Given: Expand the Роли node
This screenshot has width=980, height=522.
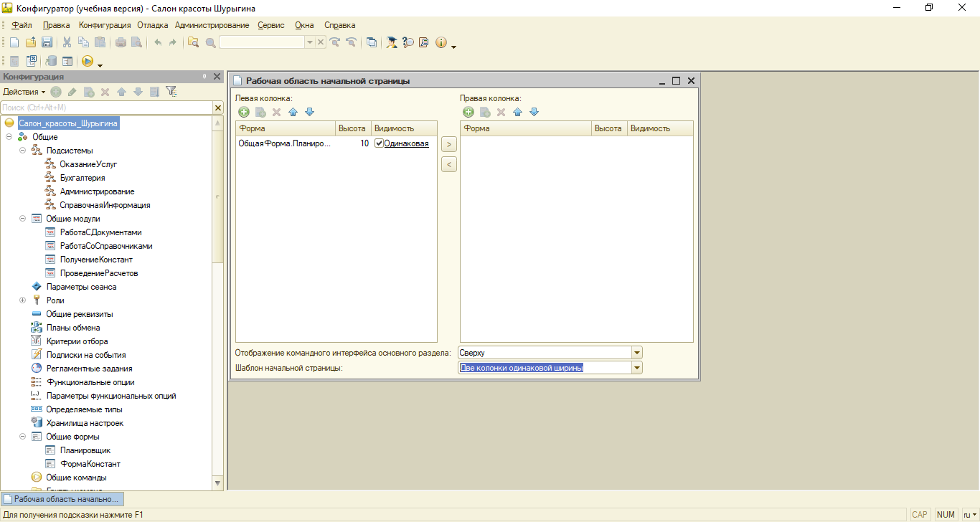Looking at the screenshot, I should (x=22, y=300).
